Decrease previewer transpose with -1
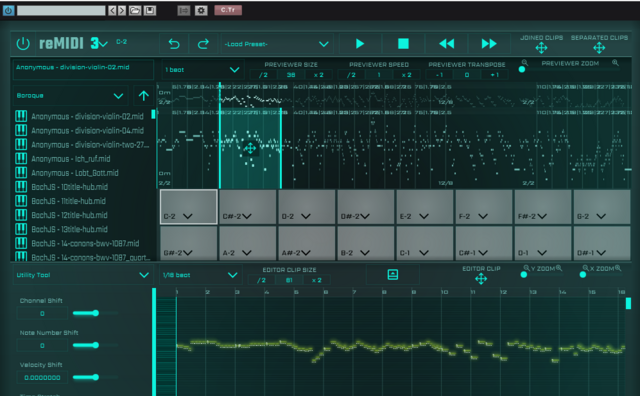The image size is (640, 396). pyautogui.click(x=439, y=75)
